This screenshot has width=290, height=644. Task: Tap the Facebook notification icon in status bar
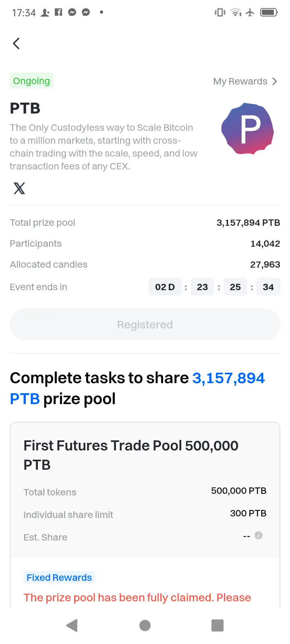point(58,12)
